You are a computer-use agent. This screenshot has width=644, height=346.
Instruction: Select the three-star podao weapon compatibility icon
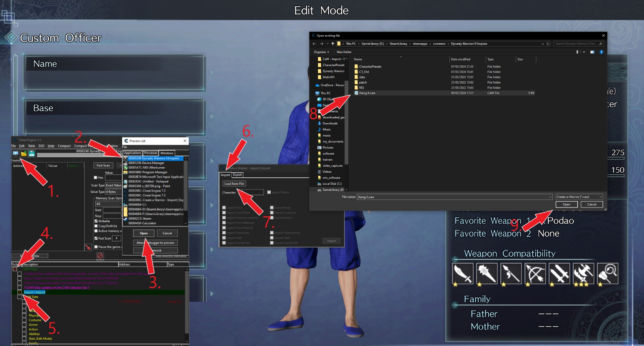583,274
